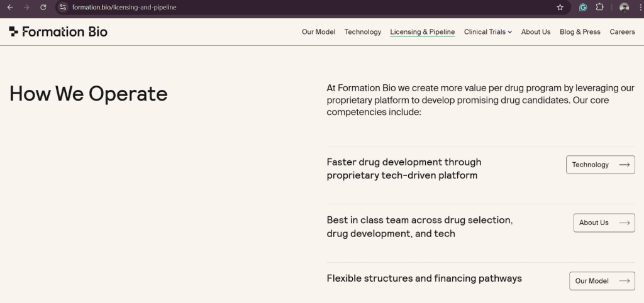Select the Licensing & Pipeline nav item
The height and width of the screenshot is (303, 644).
coord(422,32)
